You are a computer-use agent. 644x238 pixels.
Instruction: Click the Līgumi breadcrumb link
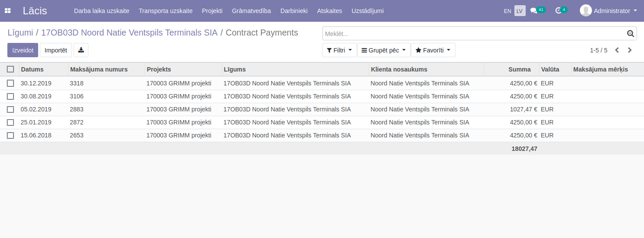[x=20, y=33]
